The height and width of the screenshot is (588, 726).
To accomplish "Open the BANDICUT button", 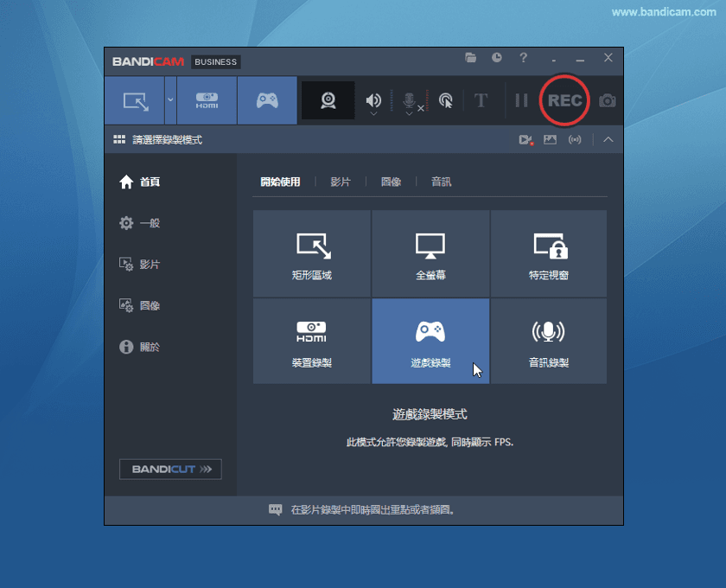I will pyautogui.click(x=170, y=470).
